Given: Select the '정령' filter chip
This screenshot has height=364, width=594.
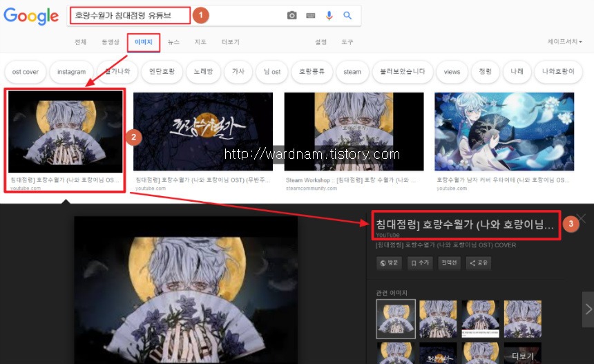Looking at the screenshot, I should [485, 72].
